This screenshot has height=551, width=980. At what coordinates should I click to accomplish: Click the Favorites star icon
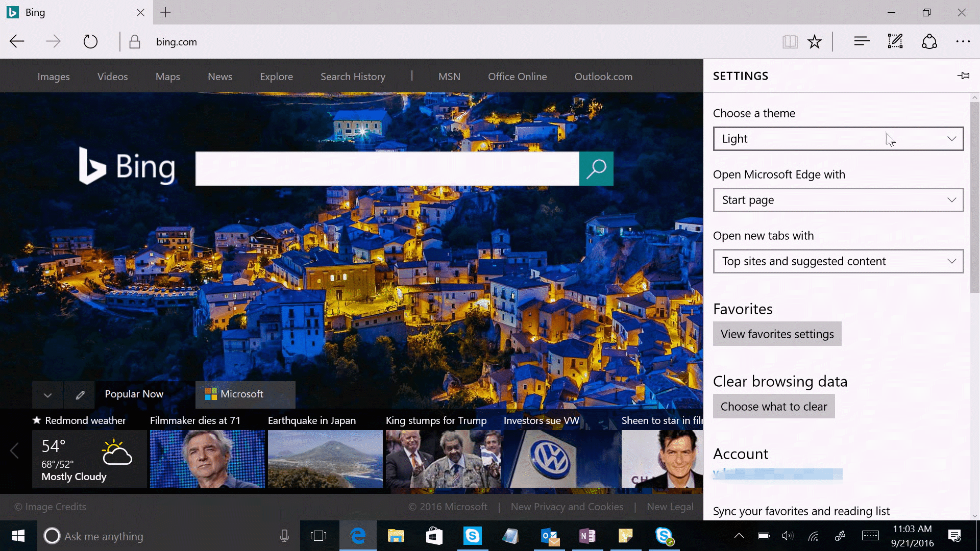815,42
